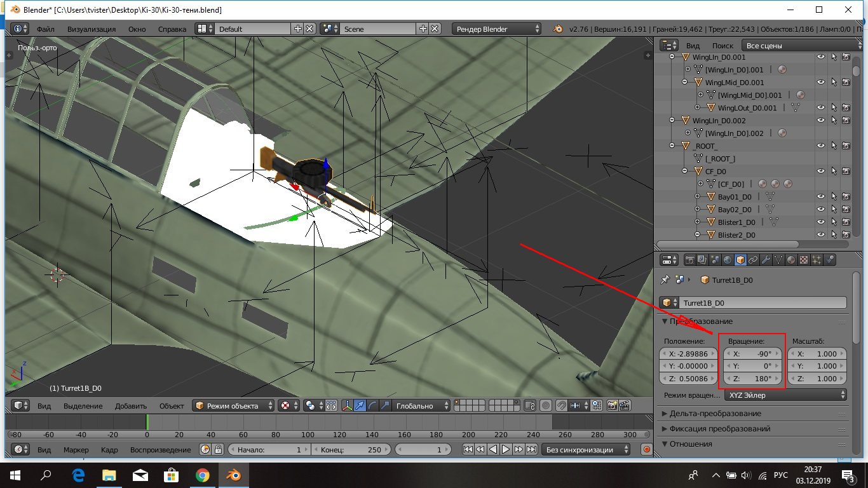Open the Выделение menu in viewport header
The height and width of the screenshot is (488, 868).
tap(83, 406)
